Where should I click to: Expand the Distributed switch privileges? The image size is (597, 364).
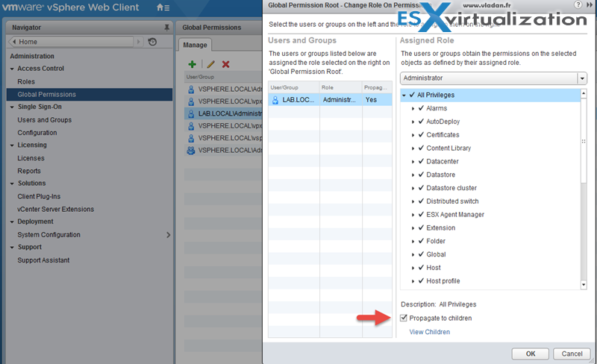(413, 201)
